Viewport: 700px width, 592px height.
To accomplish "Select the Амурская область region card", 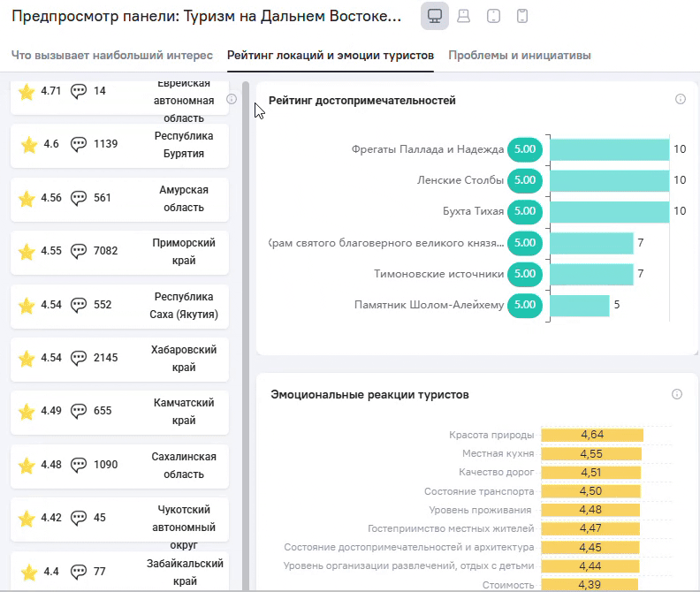I will click(x=119, y=199).
